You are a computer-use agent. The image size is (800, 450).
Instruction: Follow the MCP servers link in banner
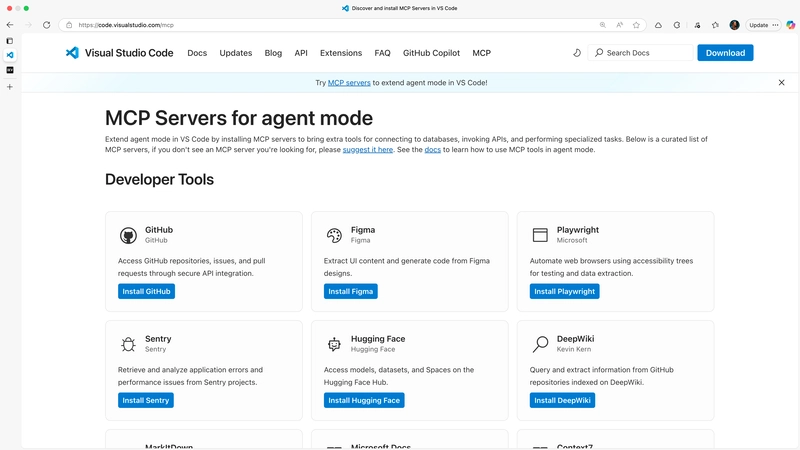[349, 83]
